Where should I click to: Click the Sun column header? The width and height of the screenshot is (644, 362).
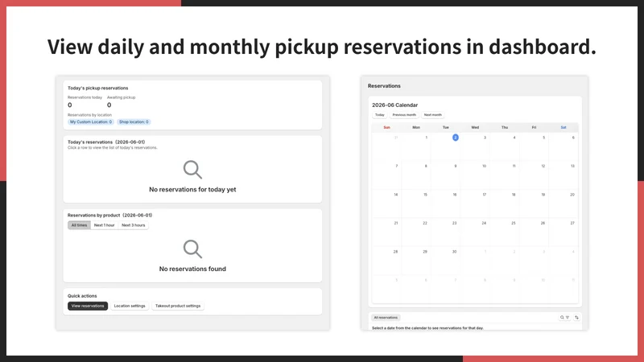click(386, 128)
